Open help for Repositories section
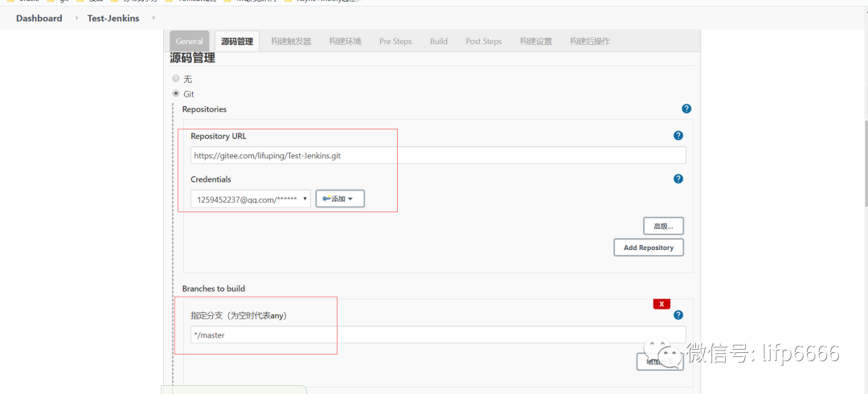The width and height of the screenshot is (868, 394). click(x=686, y=109)
